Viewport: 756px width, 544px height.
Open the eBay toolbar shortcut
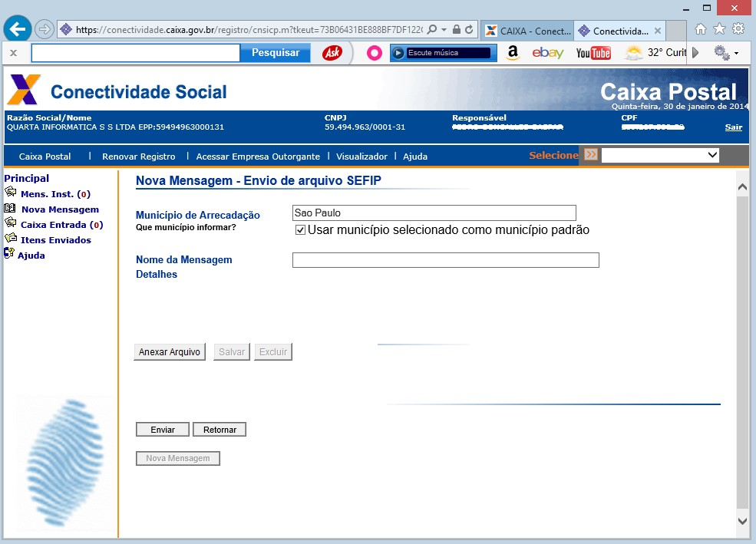point(548,52)
